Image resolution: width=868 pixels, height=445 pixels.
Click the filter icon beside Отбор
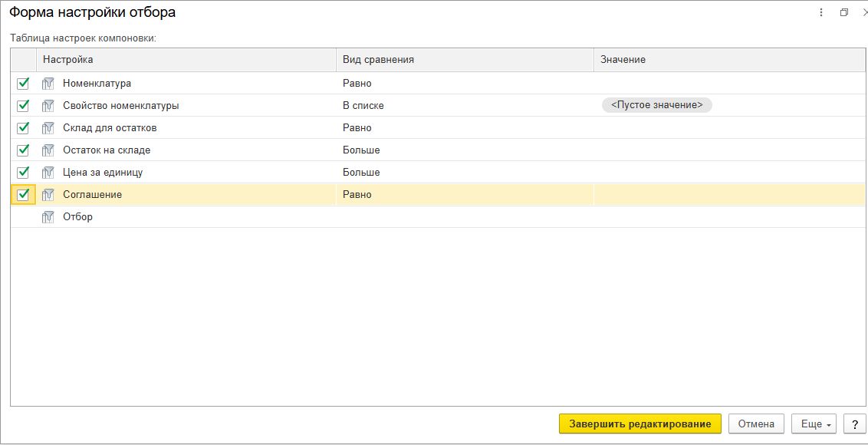point(48,217)
